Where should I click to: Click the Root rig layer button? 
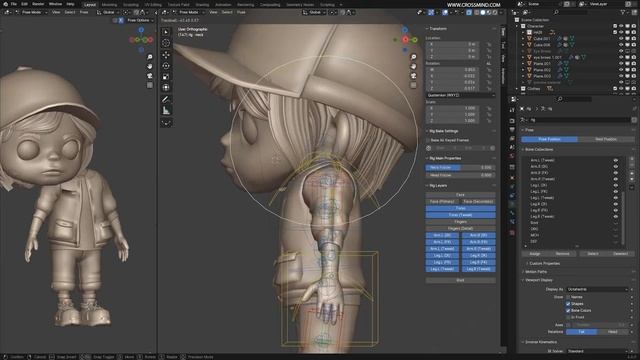click(460, 280)
